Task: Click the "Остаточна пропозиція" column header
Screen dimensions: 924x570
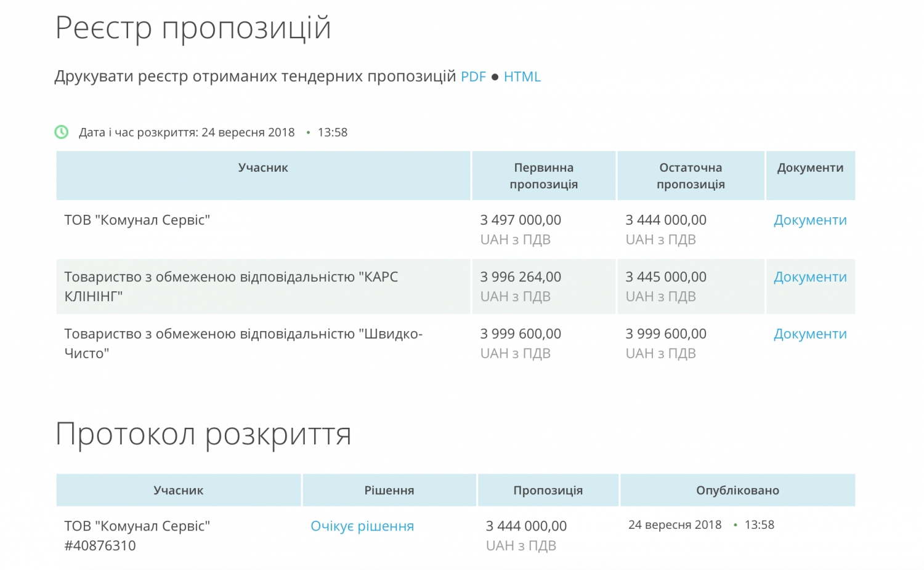Action: coord(690,175)
